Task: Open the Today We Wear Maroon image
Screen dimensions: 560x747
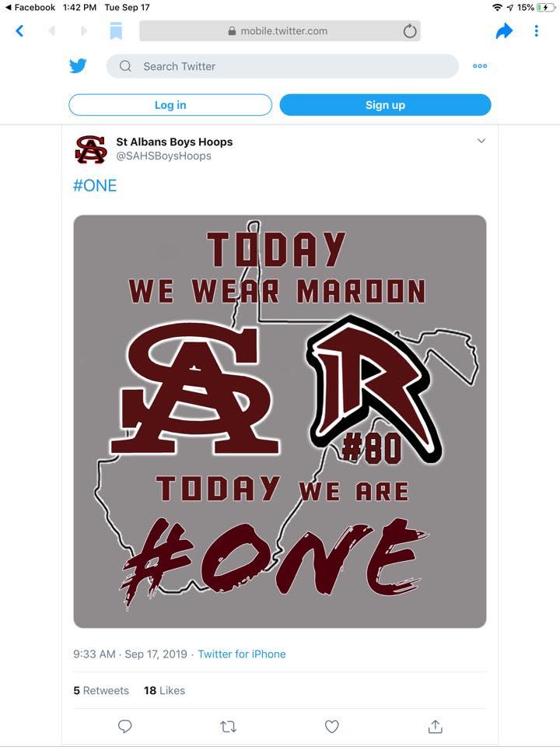Action: 280,421
